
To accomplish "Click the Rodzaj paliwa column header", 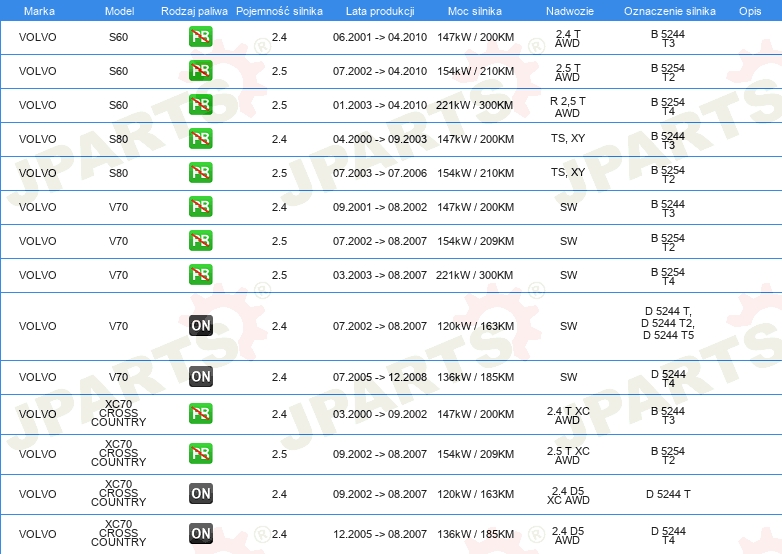I will click(194, 11).
